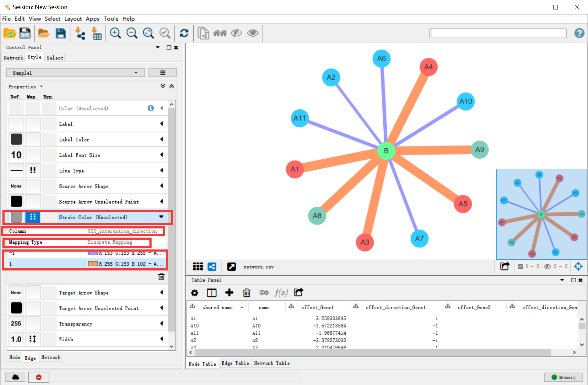
Task: Expand Width property arrow
Action: click(x=162, y=339)
